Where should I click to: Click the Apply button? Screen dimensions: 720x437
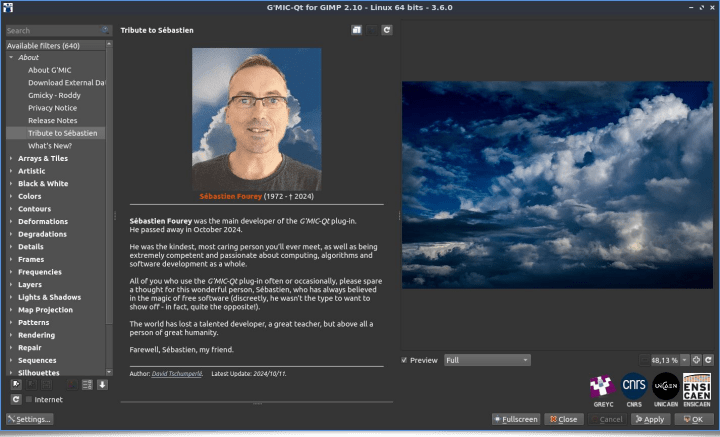tap(650, 419)
